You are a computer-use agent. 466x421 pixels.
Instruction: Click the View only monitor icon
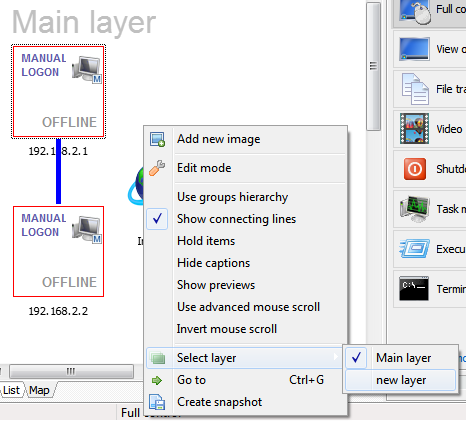[414, 49]
